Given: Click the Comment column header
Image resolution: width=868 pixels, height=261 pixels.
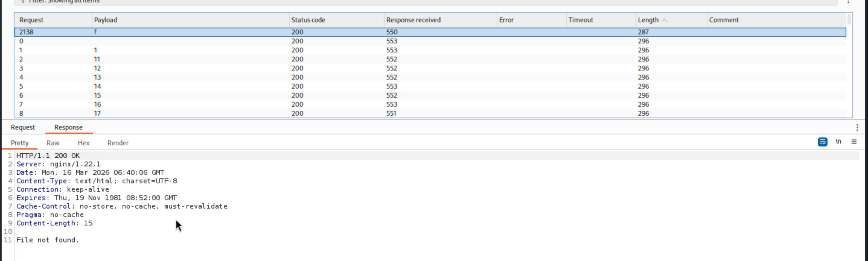Looking at the screenshot, I should click(x=723, y=20).
